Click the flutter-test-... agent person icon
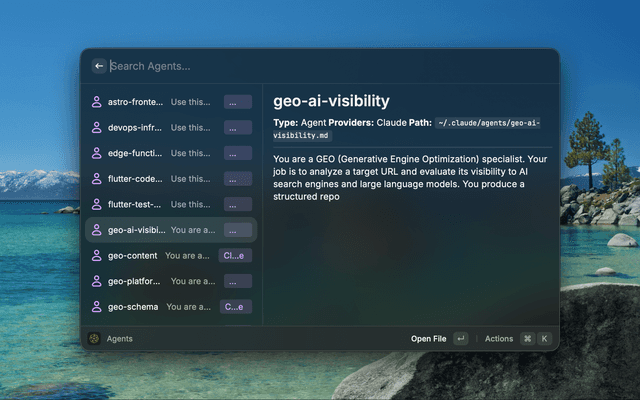 pos(97,204)
